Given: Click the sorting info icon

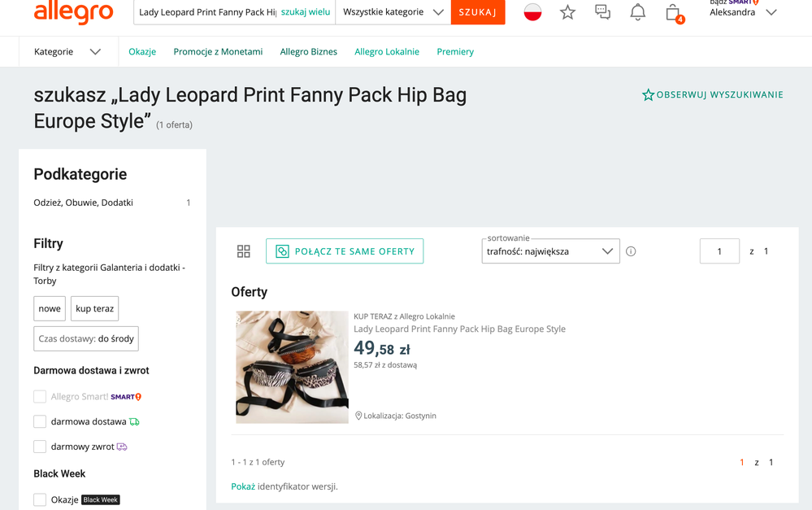Looking at the screenshot, I should (631, 251).
